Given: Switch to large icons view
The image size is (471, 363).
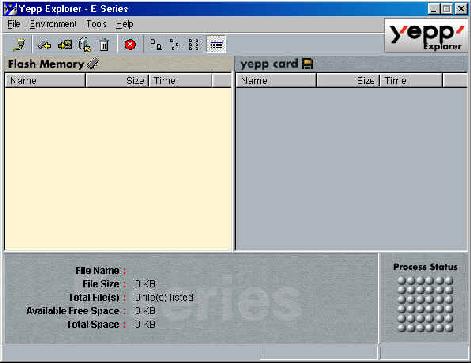Looking at the screenshot, I should (156, 44).
